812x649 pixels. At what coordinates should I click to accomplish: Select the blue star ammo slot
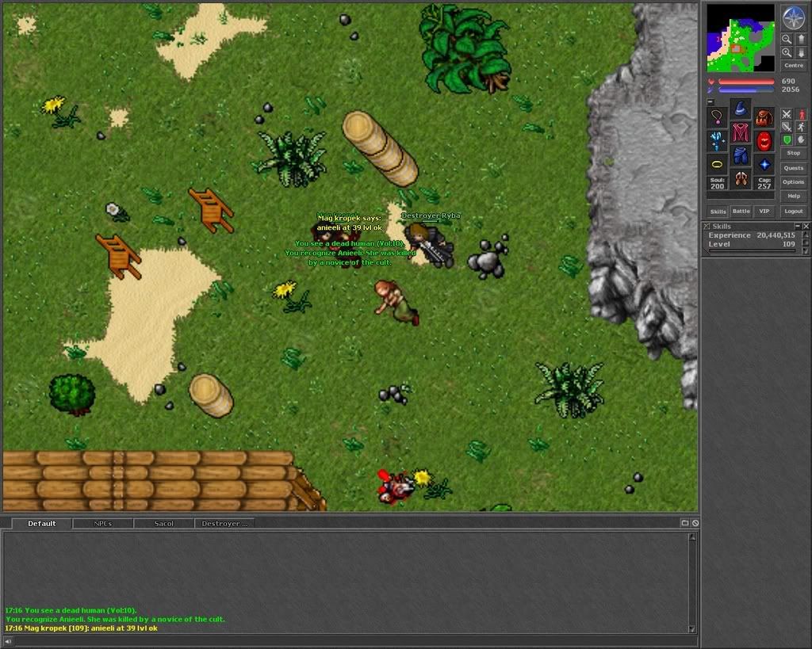pos(764,165)
